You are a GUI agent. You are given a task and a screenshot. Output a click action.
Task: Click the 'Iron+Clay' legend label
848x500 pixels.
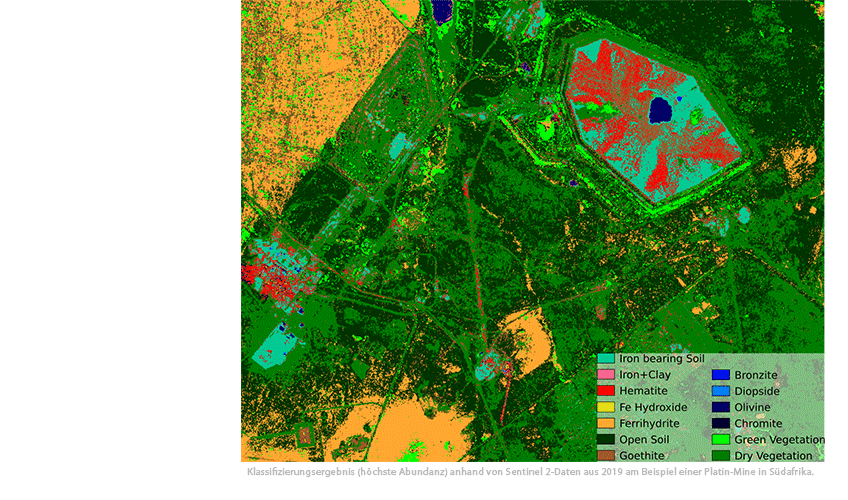(x=645, y=375)
